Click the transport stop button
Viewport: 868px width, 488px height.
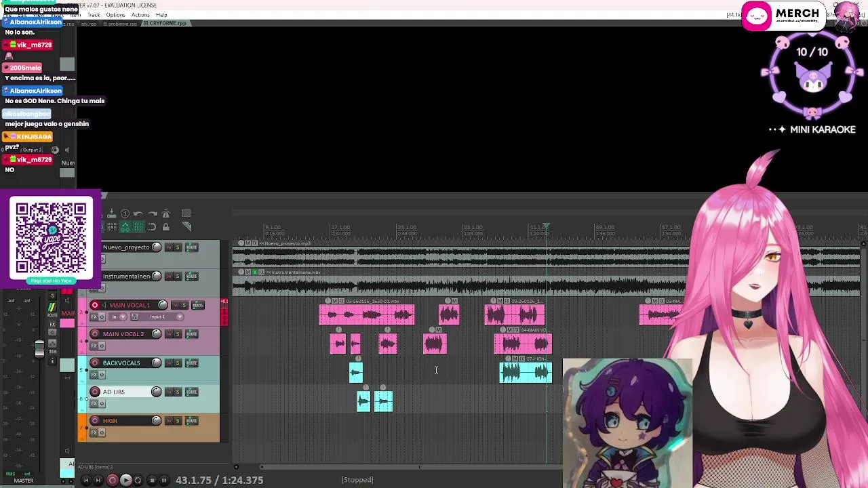(x=153, y=480)
